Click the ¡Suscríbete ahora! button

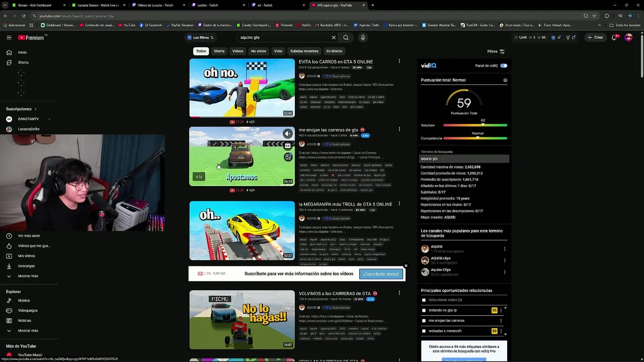point(381,274)
